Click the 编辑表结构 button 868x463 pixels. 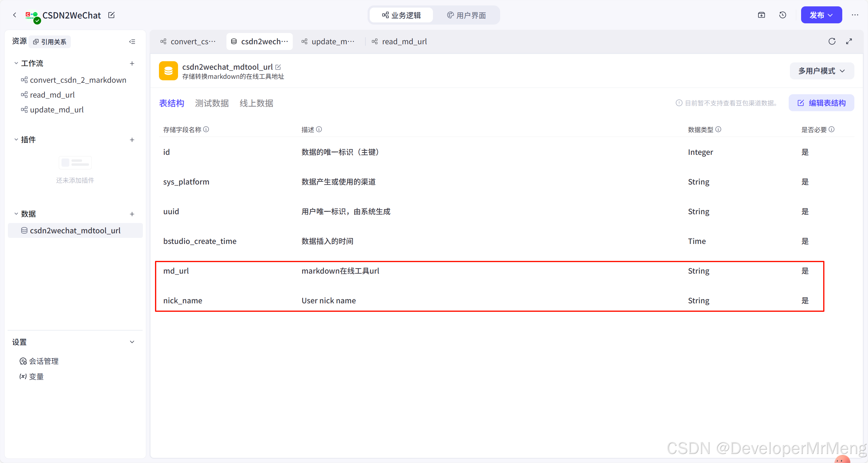(821, 103)
